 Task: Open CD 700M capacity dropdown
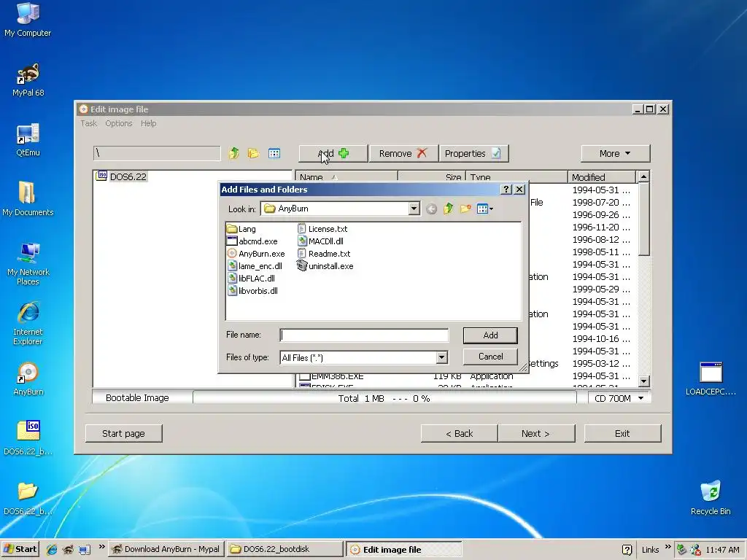point(619,398)
